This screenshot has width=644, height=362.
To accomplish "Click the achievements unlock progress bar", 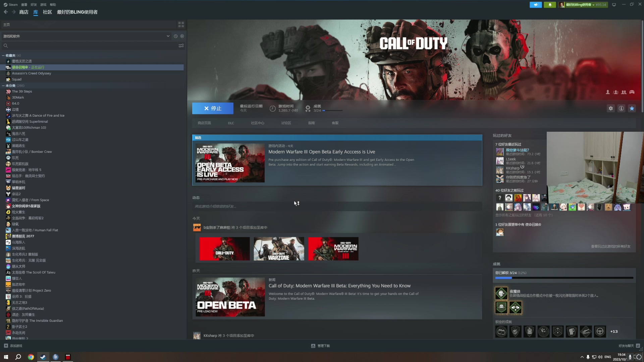I will (564, 278).
